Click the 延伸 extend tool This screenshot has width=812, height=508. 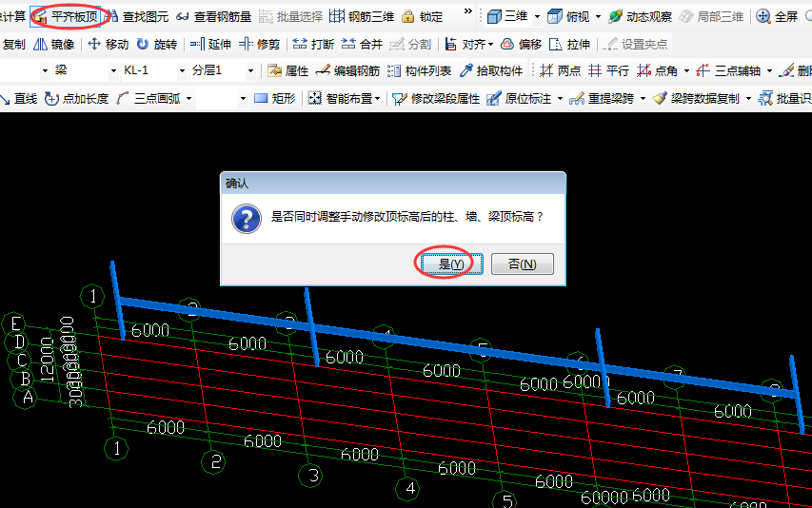(210, 45)
